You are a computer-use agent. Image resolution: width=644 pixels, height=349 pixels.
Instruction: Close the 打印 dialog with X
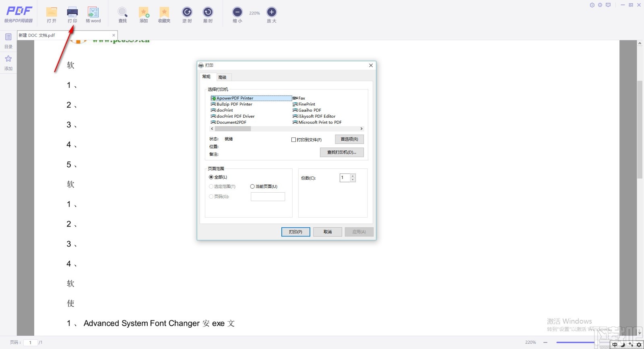[x=371, y=65]
